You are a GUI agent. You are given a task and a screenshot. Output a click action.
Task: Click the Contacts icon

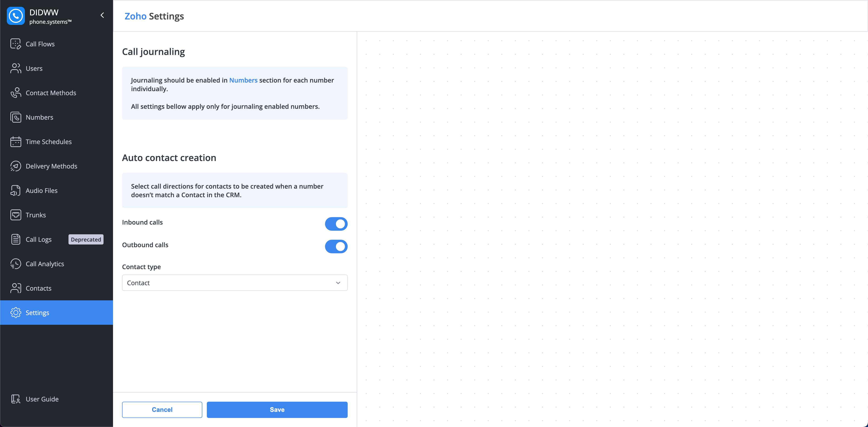(16, 288)
